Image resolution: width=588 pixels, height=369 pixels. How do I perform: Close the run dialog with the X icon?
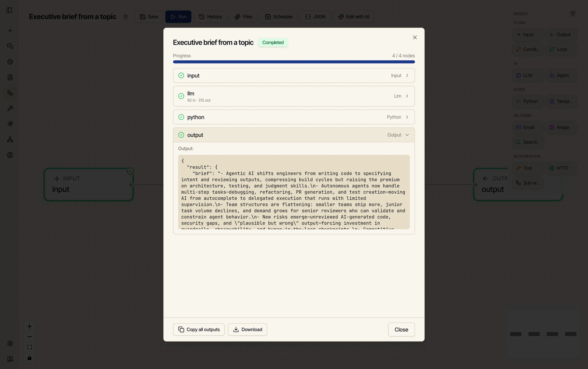(x=415, y=37)
